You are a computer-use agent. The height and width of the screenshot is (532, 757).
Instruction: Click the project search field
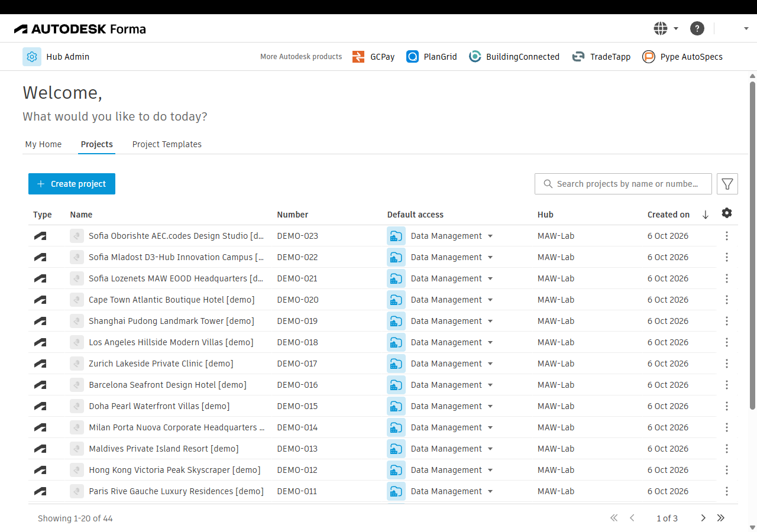[623, 184]
